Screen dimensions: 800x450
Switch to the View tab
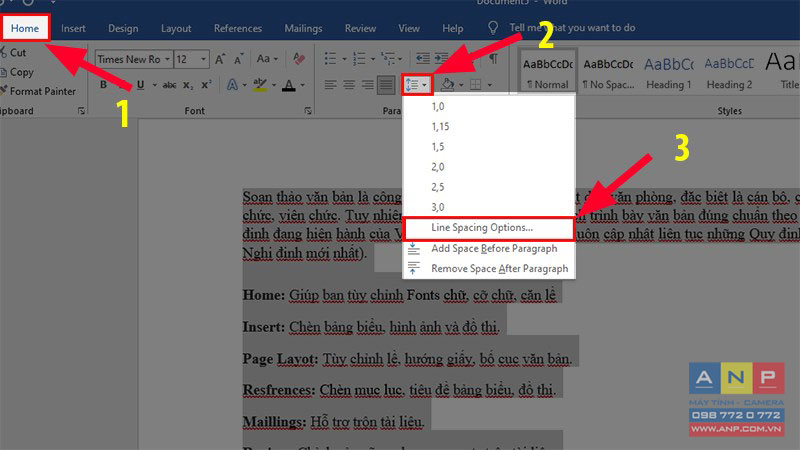coord(409,29)
